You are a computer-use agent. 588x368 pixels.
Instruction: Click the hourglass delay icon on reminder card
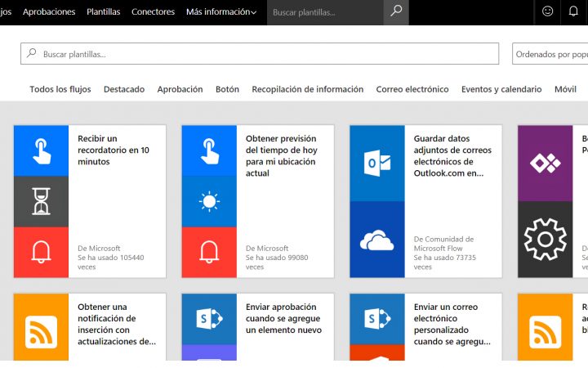coord(42,202)
